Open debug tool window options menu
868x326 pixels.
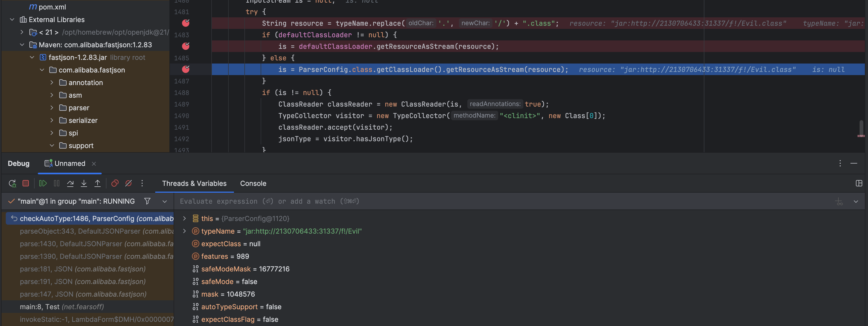[840, 164]
